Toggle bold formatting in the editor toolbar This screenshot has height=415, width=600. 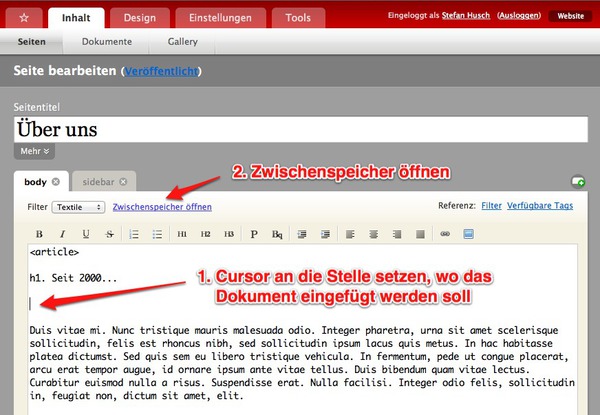[39, 234]
